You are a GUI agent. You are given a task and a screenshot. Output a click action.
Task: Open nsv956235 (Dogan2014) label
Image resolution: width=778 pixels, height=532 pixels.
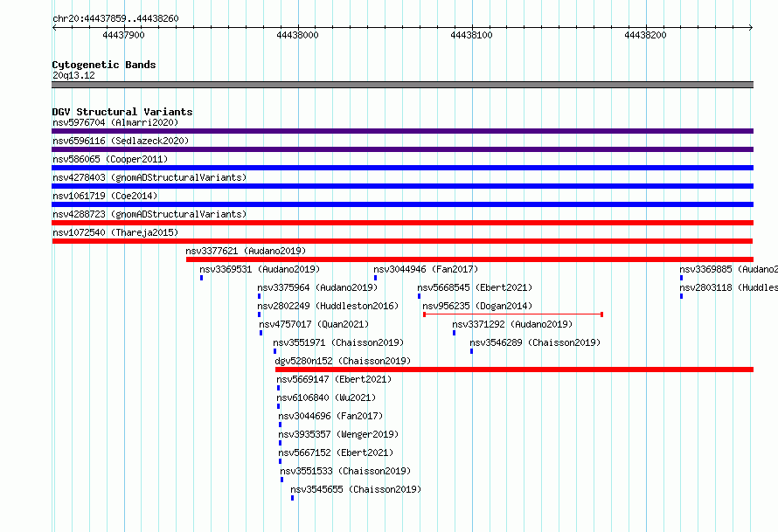(x=477, y=306)
